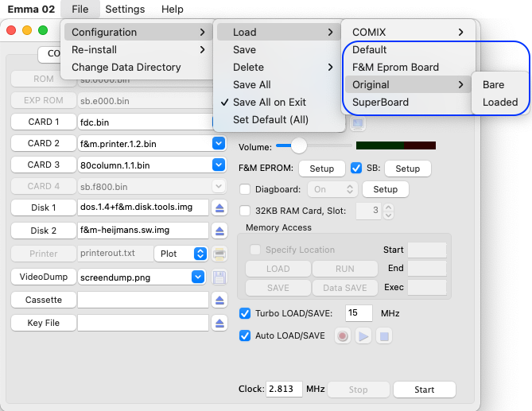The height and width of the screenshot is (411, 532).
Task: Eject the Disk 2 image
Action: (x=219, y=231)
